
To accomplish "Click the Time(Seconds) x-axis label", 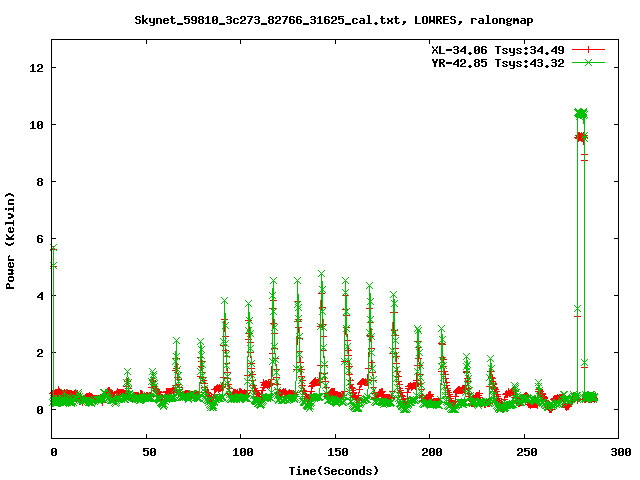I will click(x=334, y=471).
